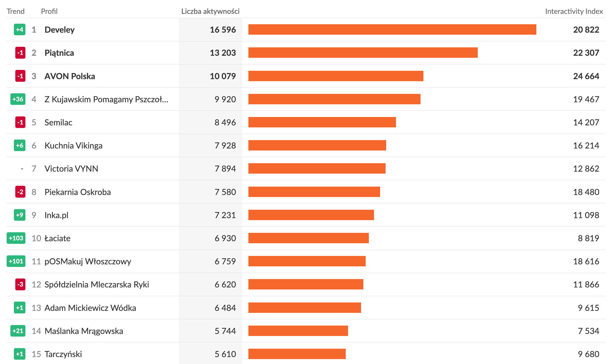
Task: Click the orange bar for Semilac
Action: click(322, 122)
